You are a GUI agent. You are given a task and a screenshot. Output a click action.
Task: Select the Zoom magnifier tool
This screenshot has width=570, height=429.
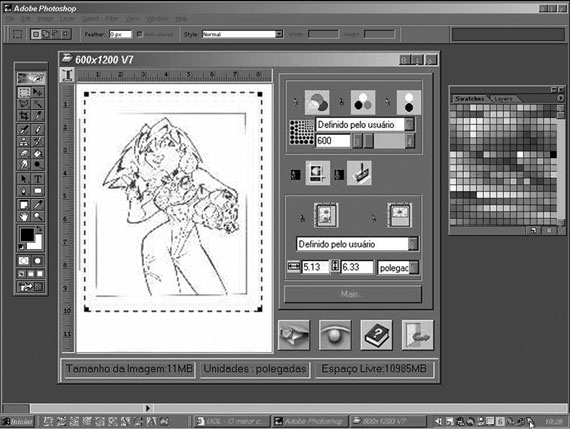point(37,217)
